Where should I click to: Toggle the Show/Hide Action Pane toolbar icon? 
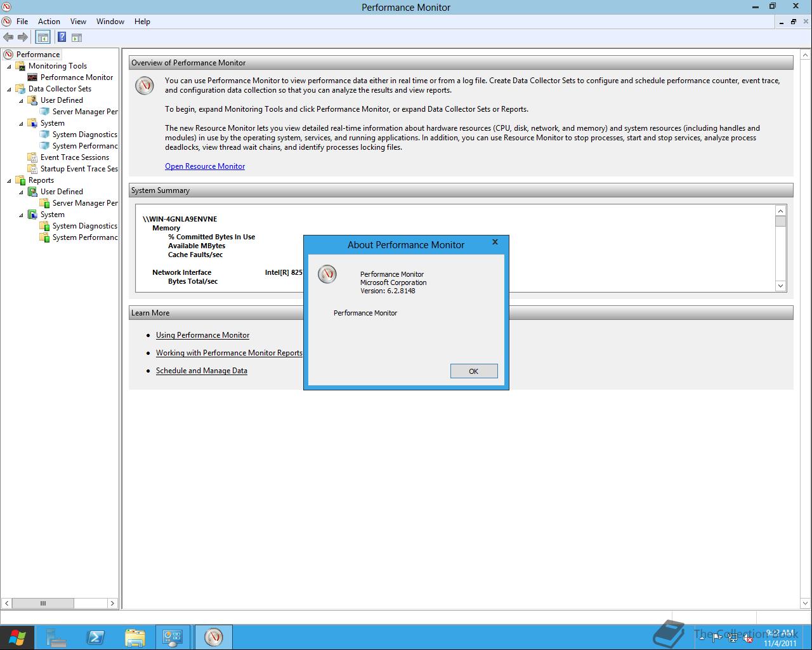click(77, 37)
